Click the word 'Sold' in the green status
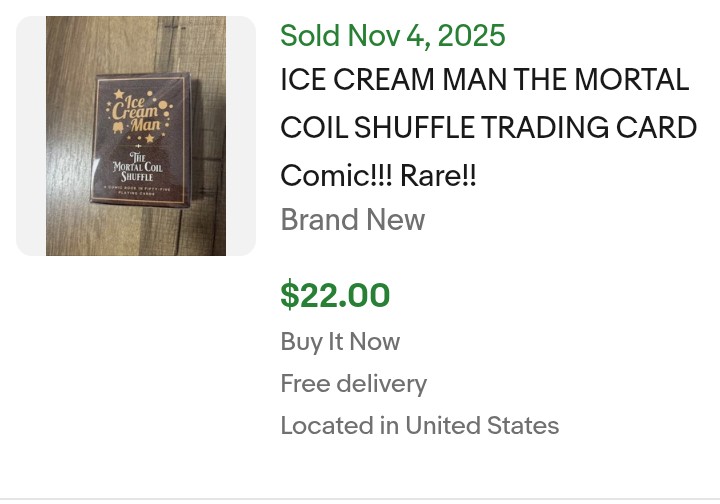The height and width of the screenshot is (504, 720). [x=310, y=36]
